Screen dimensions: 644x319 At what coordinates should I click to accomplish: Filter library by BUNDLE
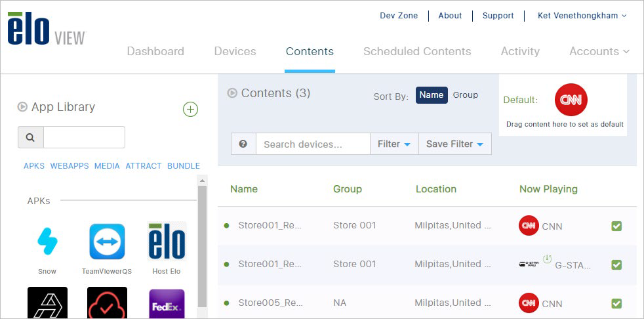(184, 165)
